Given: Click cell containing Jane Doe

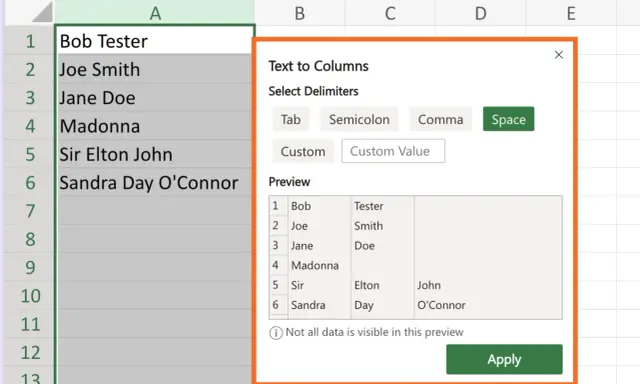Looking at the screenshot, I should coord(154,98).
